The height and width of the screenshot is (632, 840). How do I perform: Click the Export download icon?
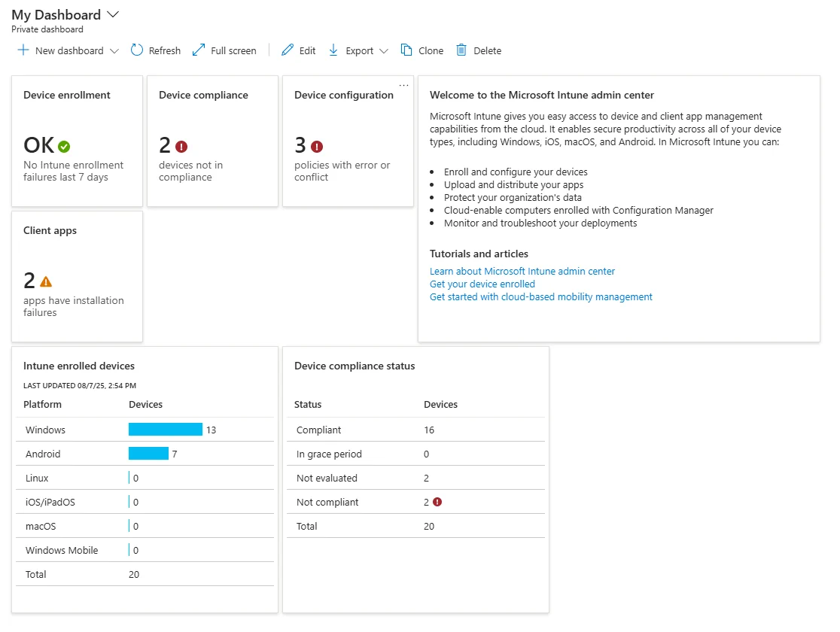(x=332, y=50)
